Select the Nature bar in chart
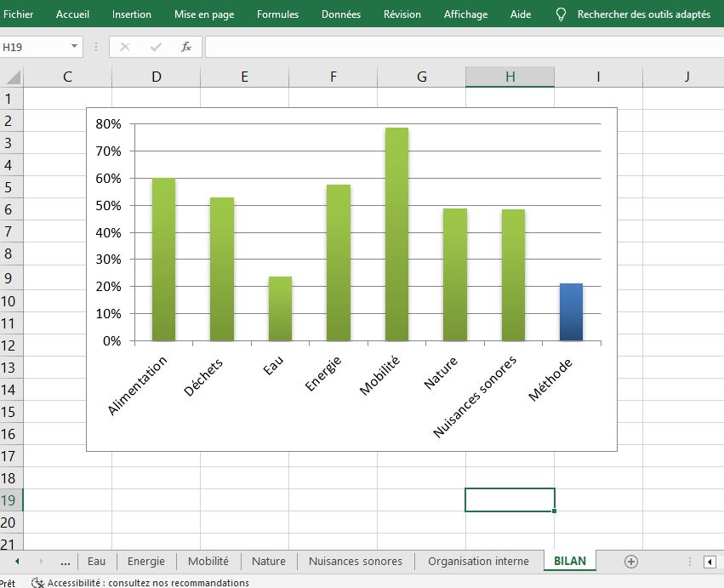The height and width of the screenshot is (588, 724). point(455,275)
